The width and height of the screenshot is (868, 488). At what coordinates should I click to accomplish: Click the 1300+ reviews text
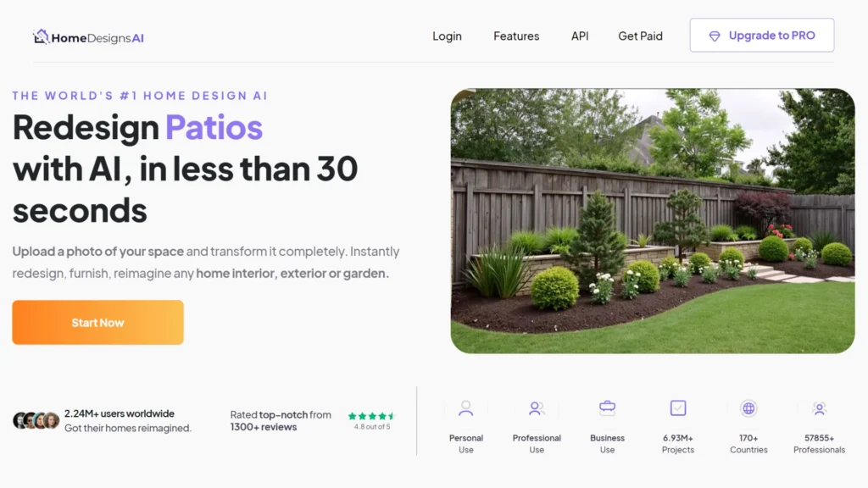(x=264, y=427)
